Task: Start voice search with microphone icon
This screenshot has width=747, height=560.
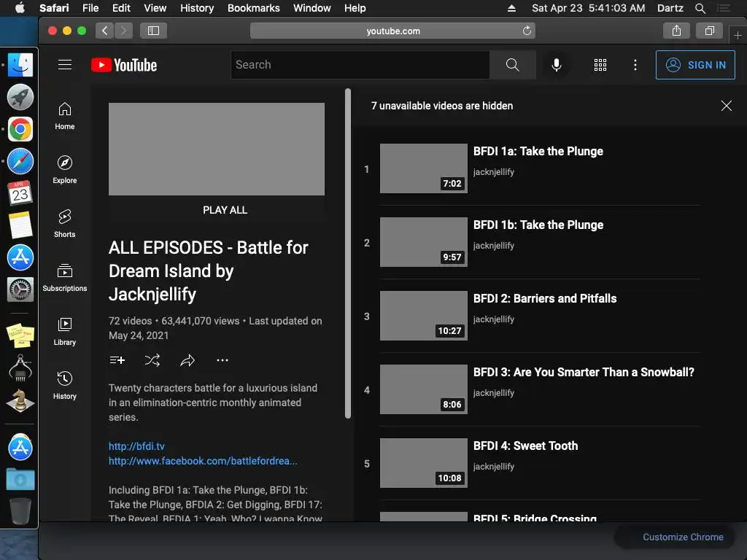Action: click(x=556, y=65)
